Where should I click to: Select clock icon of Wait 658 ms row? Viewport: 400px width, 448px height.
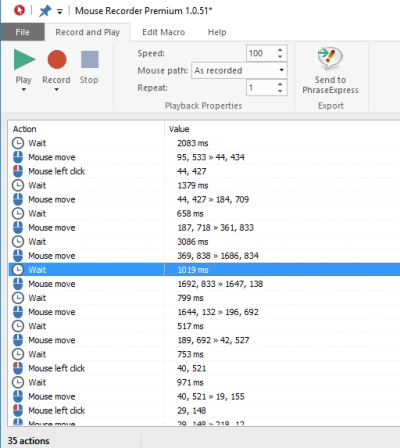click(x=18, y=213)
